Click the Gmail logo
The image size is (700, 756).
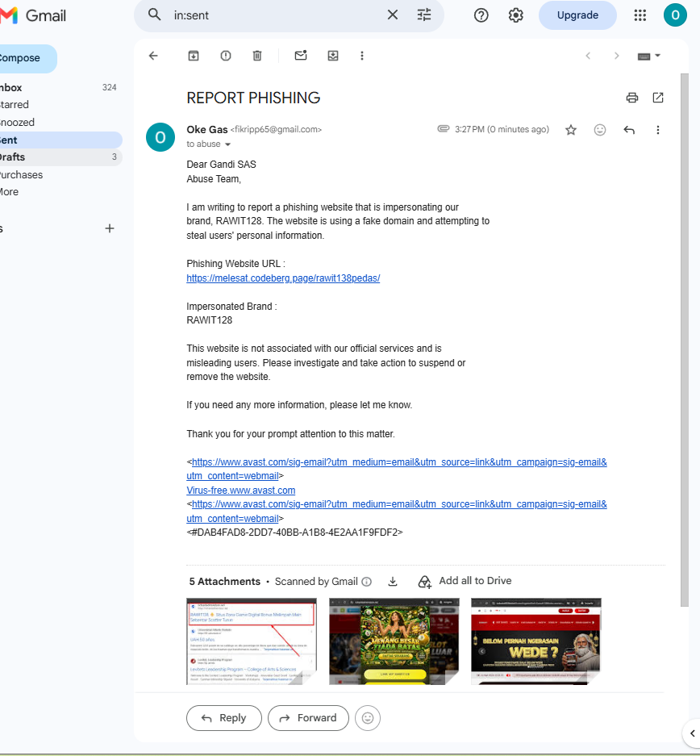33,15
